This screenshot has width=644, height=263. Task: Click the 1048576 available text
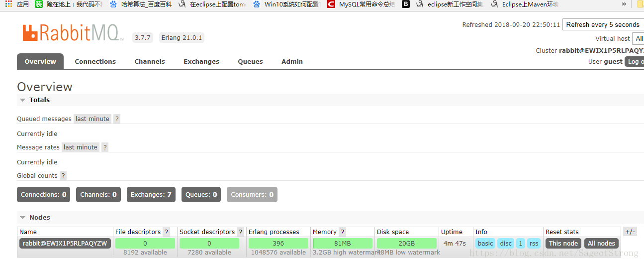[278, 252]
